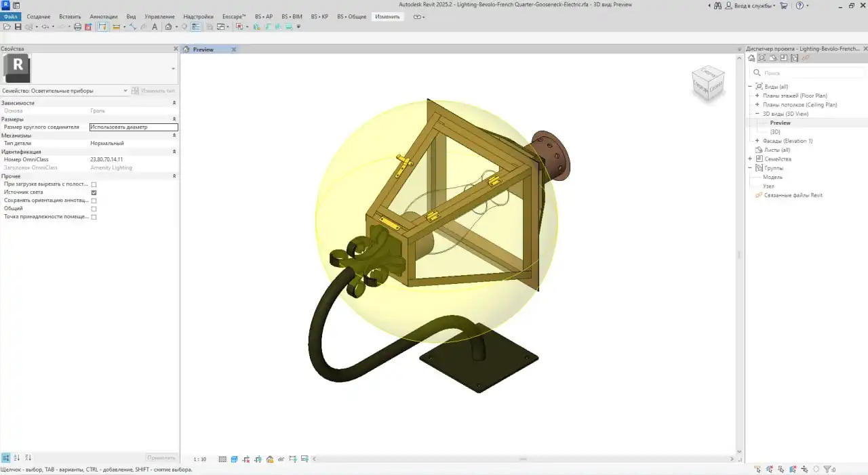Toggle При загрузке вырезать с полост checkbox
Screen dimensions: 868x475
[94, 184]
